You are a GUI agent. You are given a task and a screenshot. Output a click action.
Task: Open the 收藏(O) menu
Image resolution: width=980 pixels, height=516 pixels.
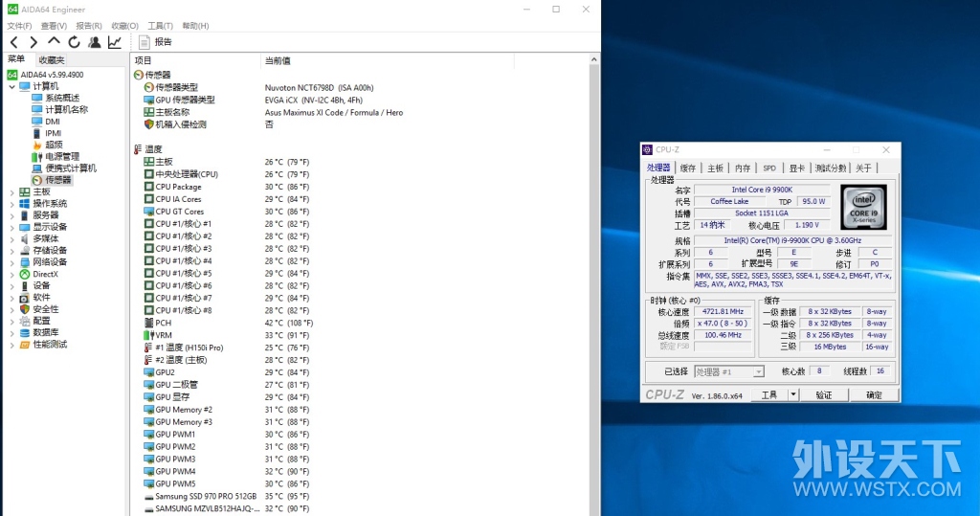pos(125,26)
